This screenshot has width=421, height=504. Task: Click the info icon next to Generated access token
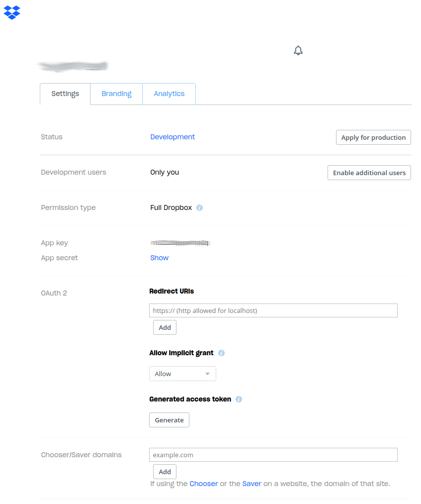[239, 399]
